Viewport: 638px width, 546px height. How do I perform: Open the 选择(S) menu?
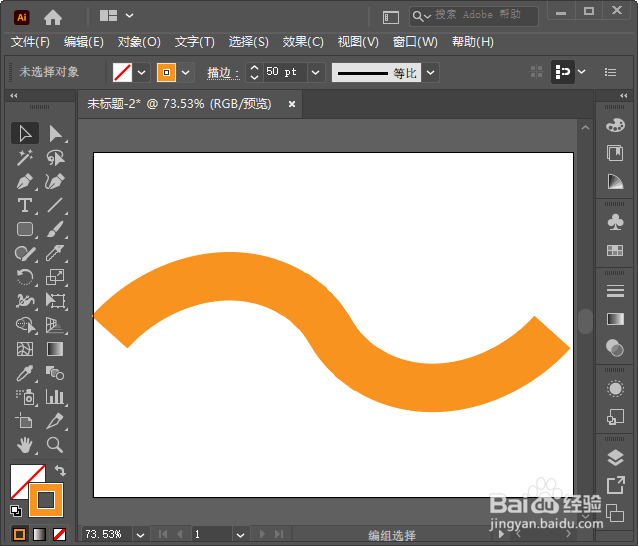point(249,42)
